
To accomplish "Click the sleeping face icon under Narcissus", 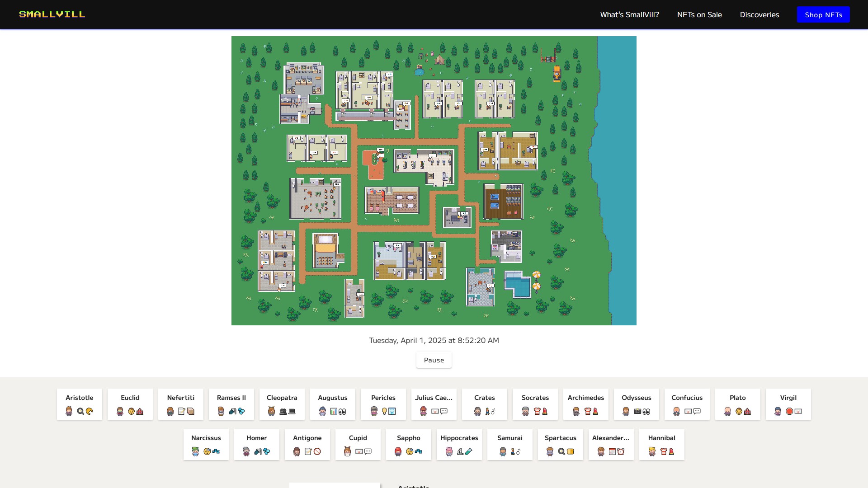I will [x=207, y=451].
